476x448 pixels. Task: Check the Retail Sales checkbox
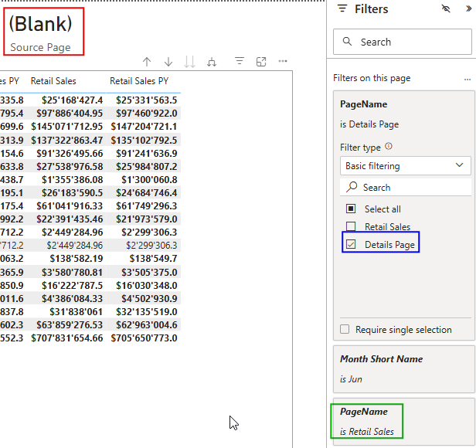click(351, 227)
